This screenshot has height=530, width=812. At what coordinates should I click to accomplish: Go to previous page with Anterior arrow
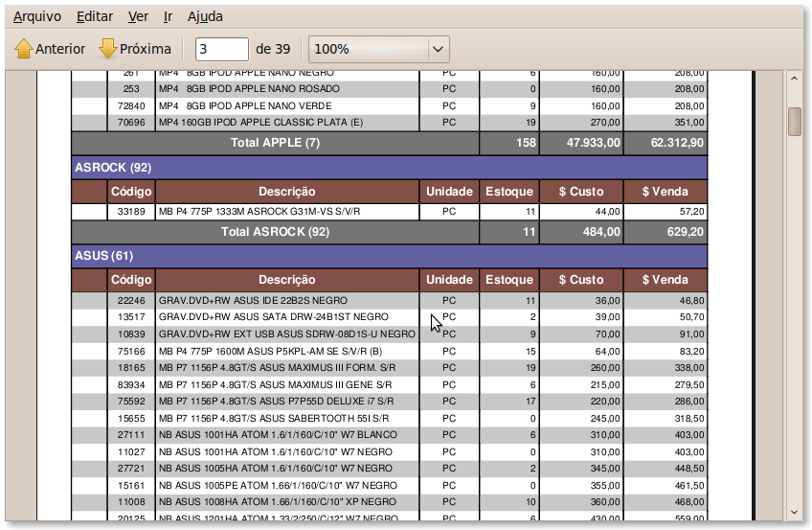click(50, 49)
